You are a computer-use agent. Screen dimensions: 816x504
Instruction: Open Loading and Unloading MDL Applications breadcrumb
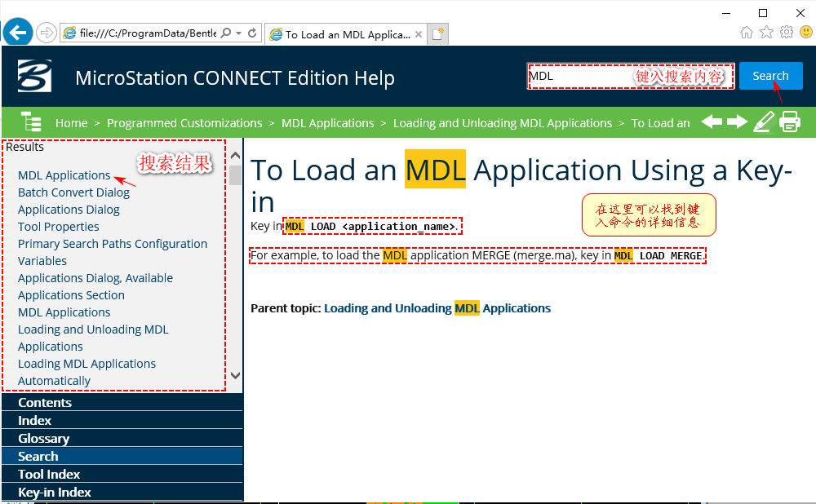point(503,123)
